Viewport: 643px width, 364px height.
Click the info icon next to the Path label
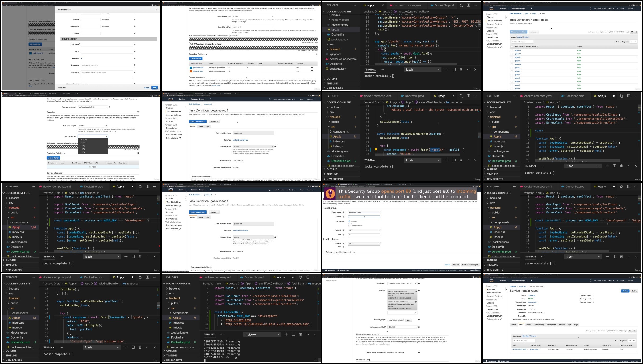343,247
